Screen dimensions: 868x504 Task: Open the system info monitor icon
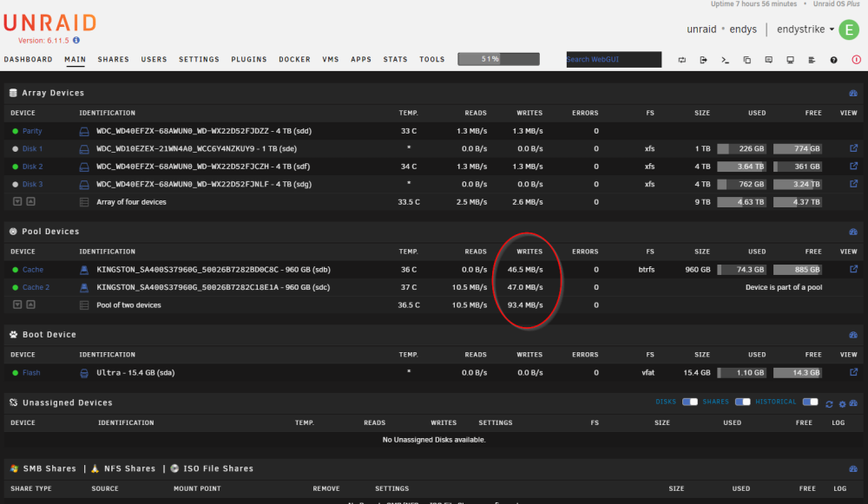pos(790,60)
